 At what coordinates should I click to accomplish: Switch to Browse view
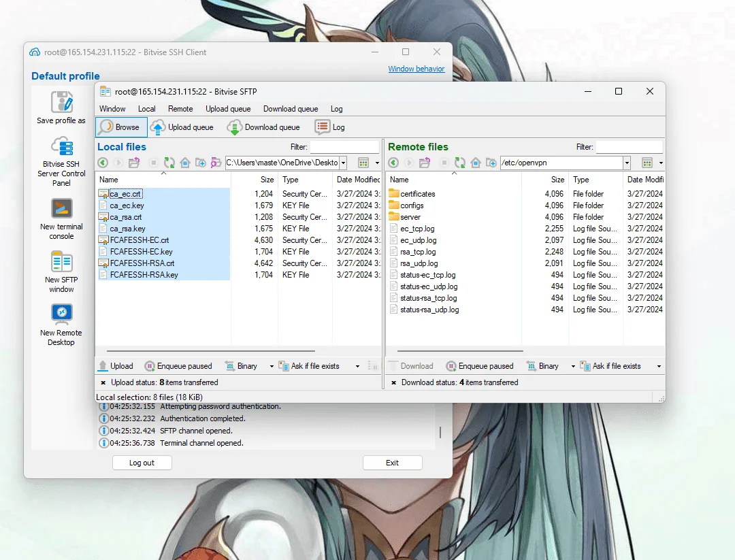pos(121,127)
